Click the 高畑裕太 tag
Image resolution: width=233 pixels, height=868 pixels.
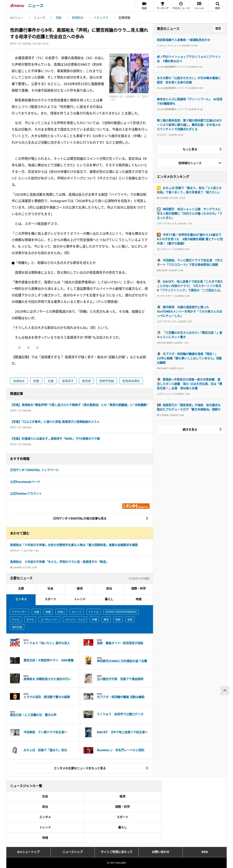tap(19, 381)
